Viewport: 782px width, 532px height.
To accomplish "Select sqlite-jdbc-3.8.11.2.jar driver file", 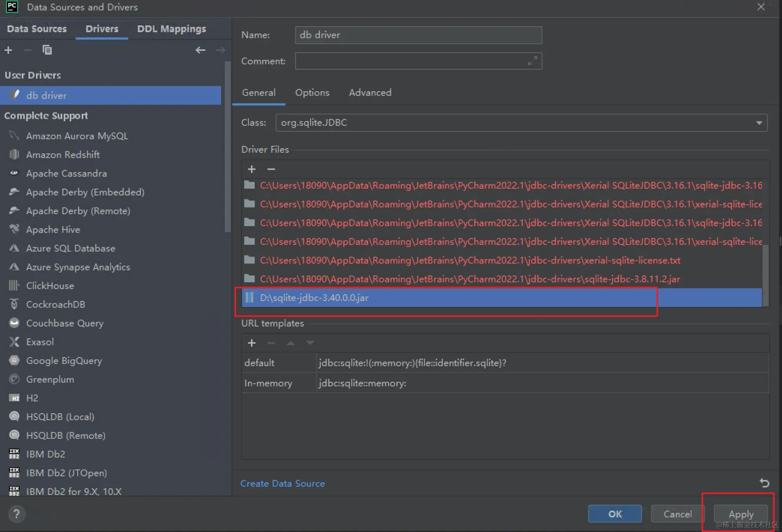I will pos(502,279).
